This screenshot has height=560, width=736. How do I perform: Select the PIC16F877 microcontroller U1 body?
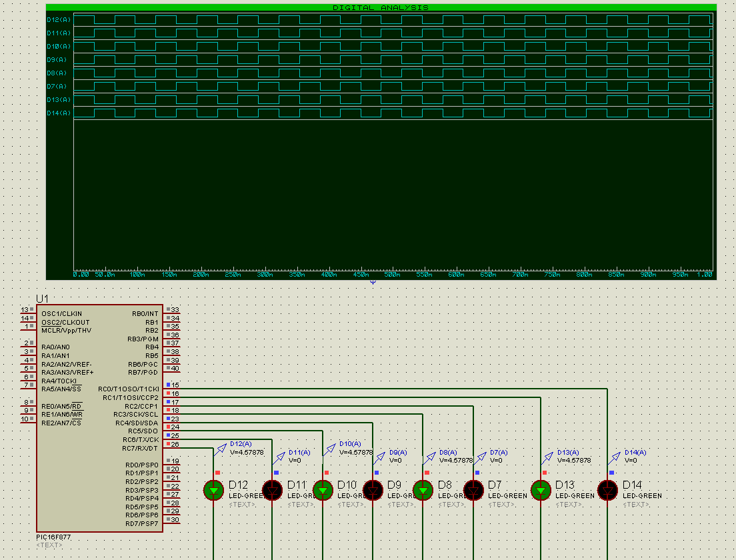coord(99,418)
